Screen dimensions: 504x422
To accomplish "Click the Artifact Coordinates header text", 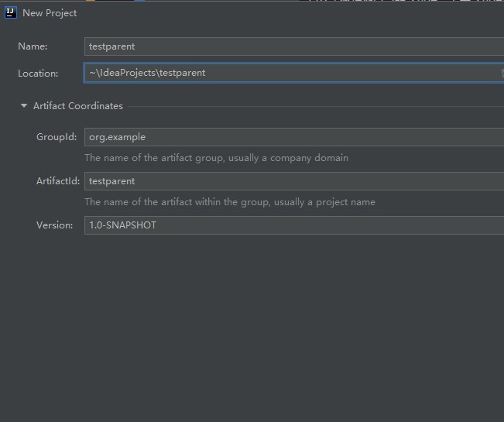I will click(77, 106).
